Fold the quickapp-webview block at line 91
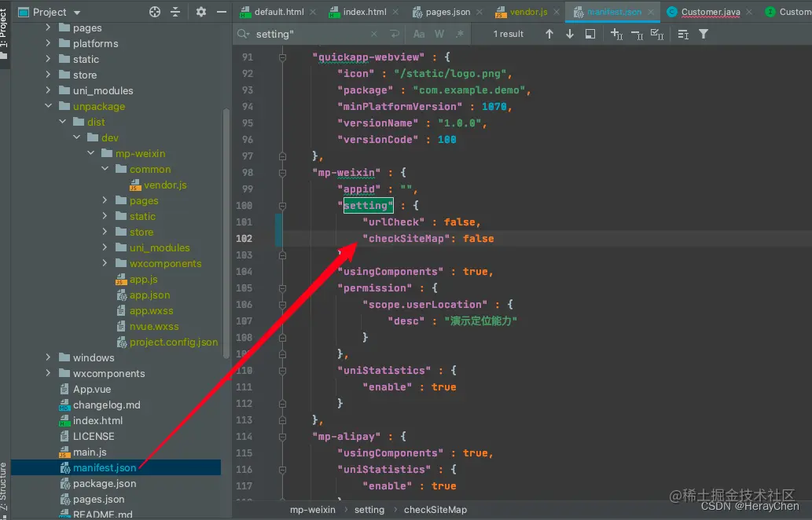 point(282,57)
